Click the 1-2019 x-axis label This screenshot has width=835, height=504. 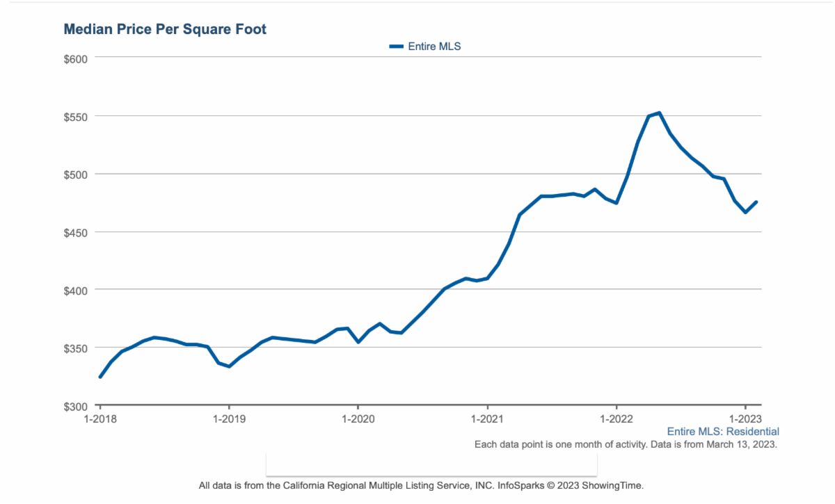pos(229,418)
